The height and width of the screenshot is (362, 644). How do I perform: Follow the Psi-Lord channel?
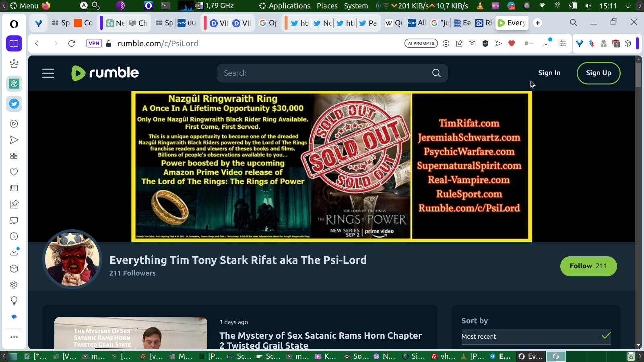[x=588, y=266]
